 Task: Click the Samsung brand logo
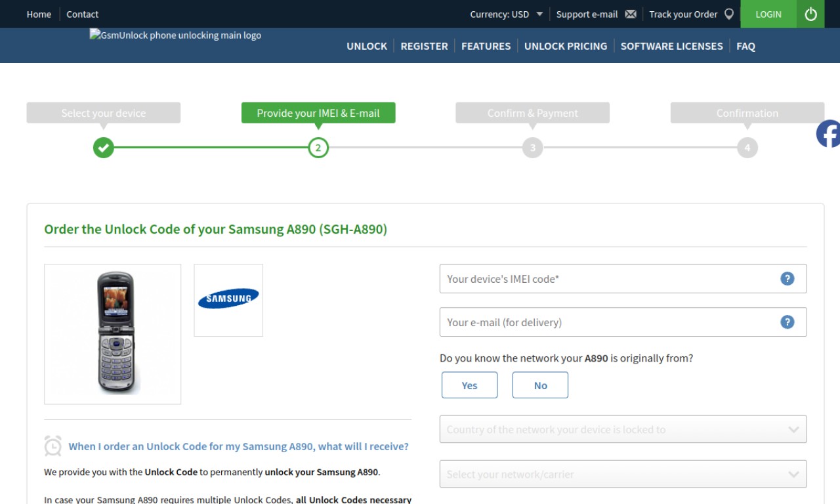228,300
